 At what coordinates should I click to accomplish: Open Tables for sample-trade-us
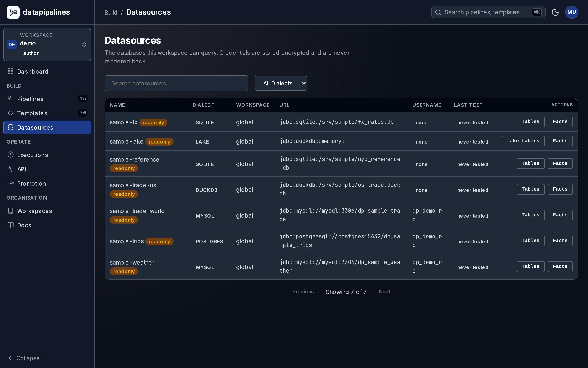click(530, 189)
